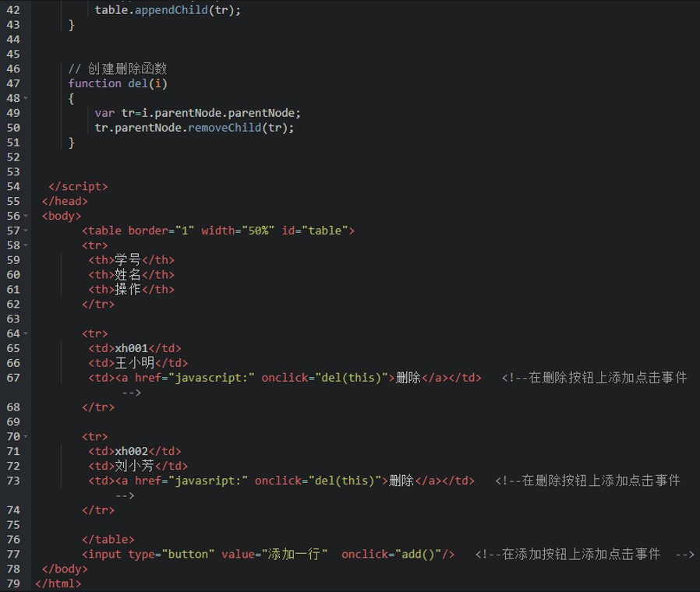Click the type="button" attribute
This screenshot has height=592, width=700.
(x=171, y=555)
